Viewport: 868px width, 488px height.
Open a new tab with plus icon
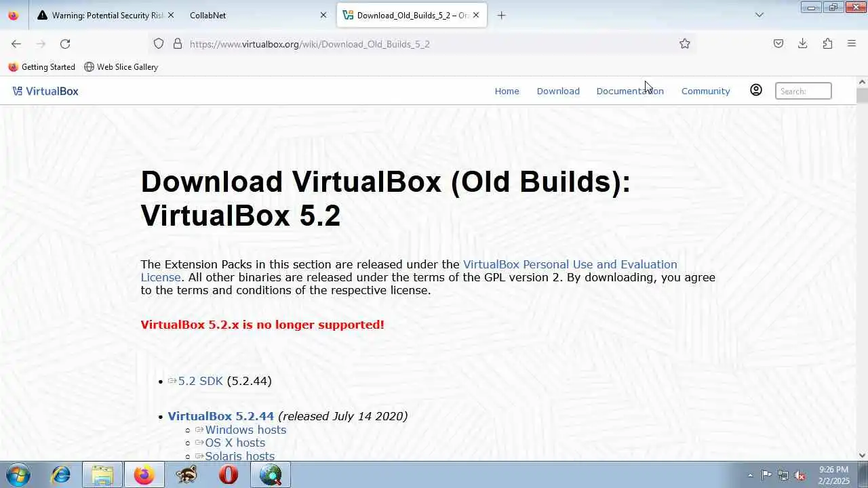pos(501,15)
